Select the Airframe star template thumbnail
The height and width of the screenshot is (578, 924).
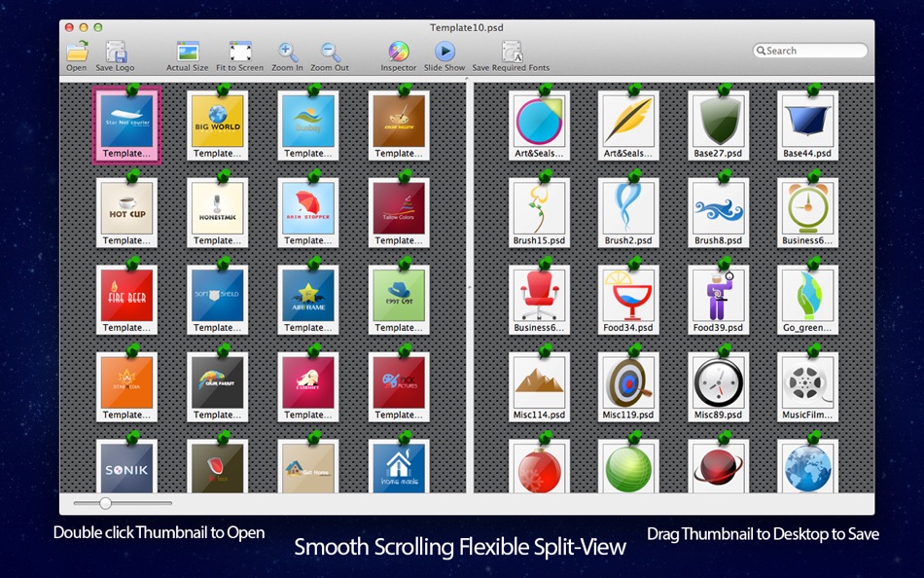(308, 299)
